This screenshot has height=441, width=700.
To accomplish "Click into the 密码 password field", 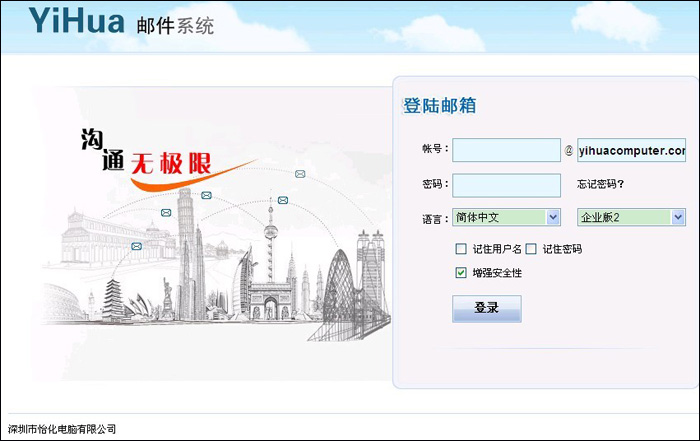I will (x=506, y=185).
